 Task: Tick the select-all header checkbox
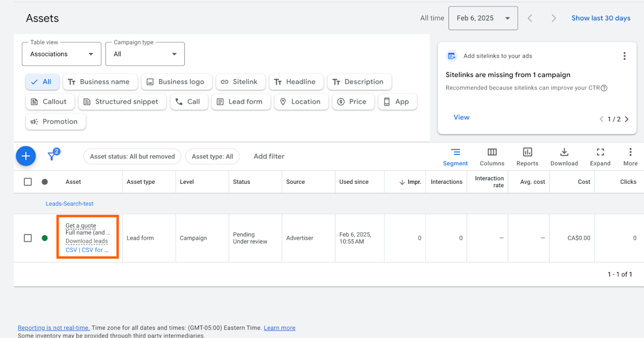click(x=28, y=182)
